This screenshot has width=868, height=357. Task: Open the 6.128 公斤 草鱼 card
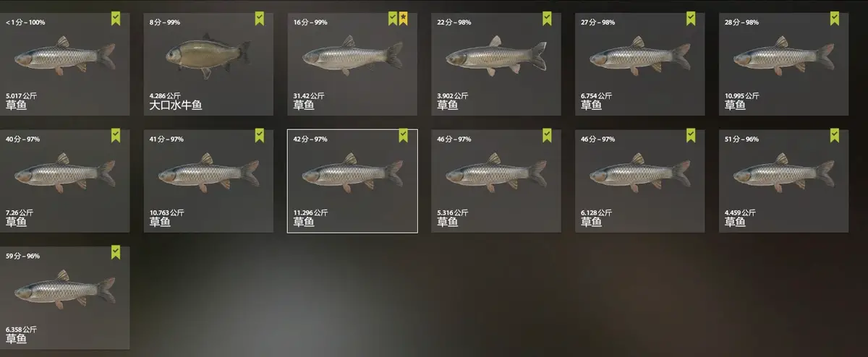[640, 181]
